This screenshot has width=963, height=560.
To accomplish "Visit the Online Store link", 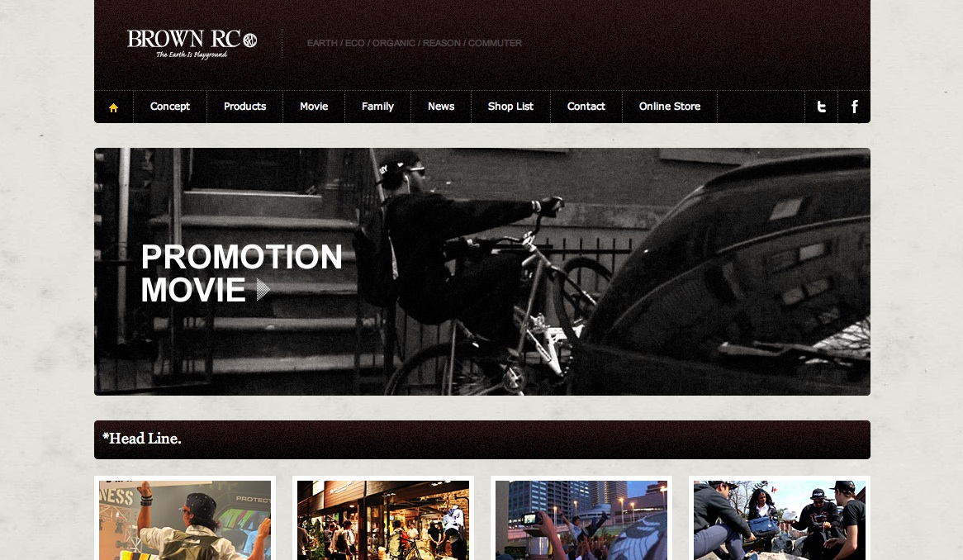I will click(x=670, y=107).
